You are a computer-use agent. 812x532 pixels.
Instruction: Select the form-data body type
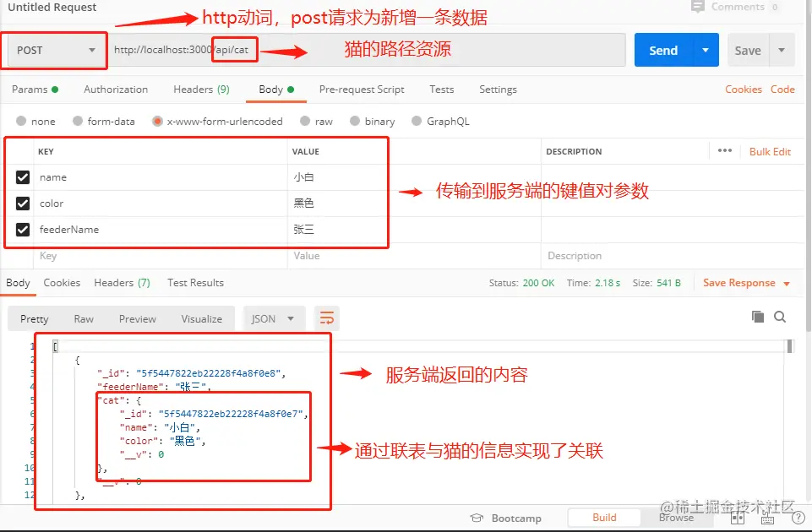tap(104, 121)
